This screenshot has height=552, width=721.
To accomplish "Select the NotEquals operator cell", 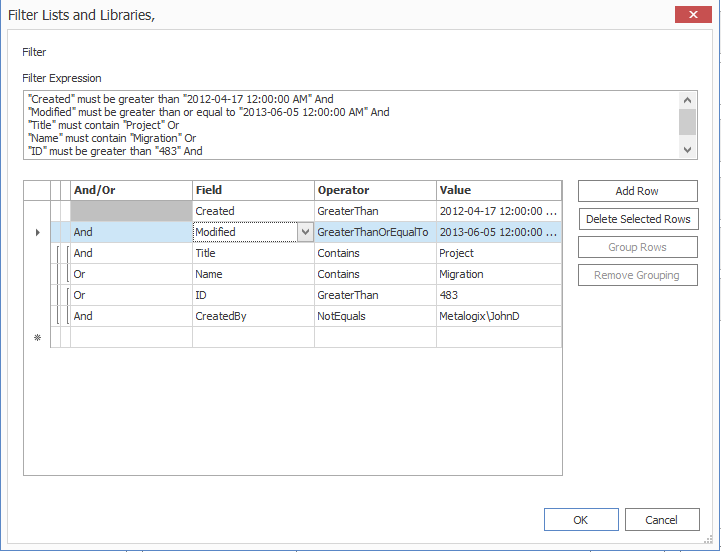I will (375, 316).
